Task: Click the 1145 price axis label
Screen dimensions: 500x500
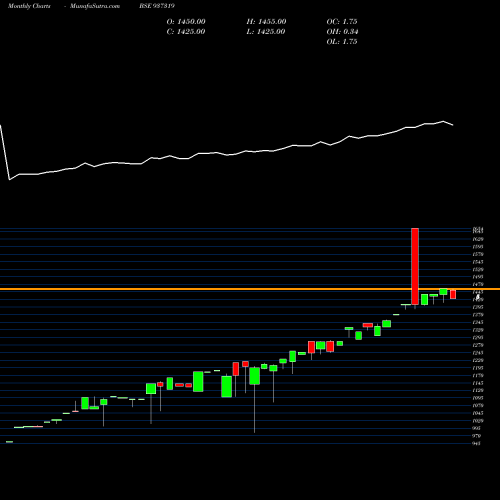Action: click(x=478, y=383)
